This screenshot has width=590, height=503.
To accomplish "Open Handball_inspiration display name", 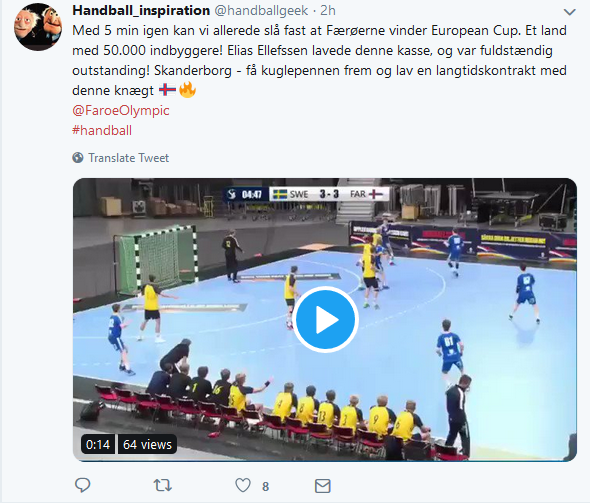I will point(141,10).
